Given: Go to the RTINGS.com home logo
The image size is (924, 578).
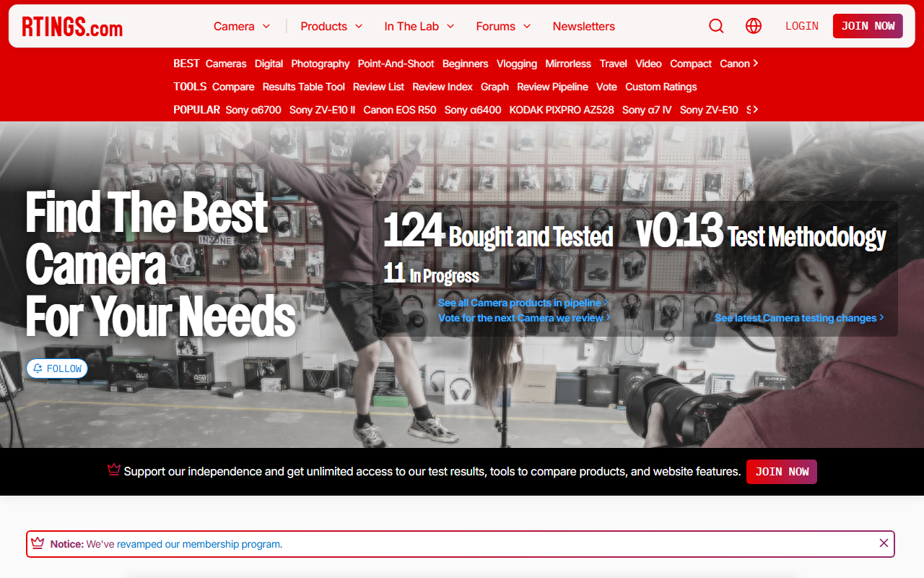Looking at the screenshot, I should (72, 27).
